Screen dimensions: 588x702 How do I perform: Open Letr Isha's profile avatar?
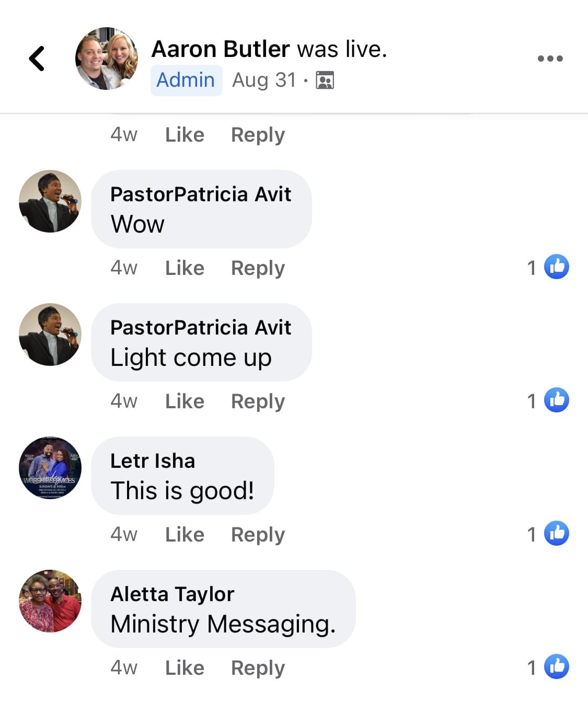pos(50,468)
